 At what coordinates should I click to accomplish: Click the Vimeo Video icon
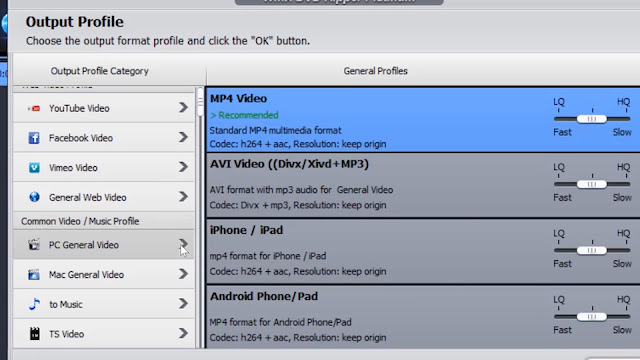[34, 168]
